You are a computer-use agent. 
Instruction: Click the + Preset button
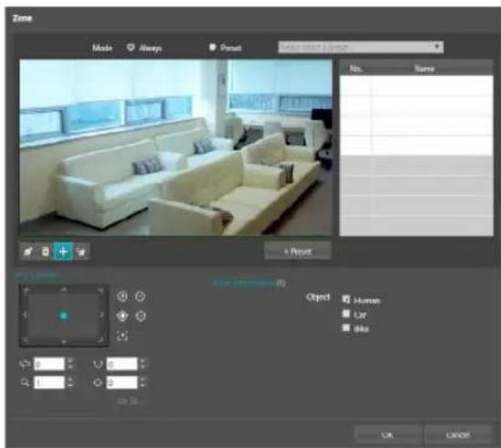297,251
